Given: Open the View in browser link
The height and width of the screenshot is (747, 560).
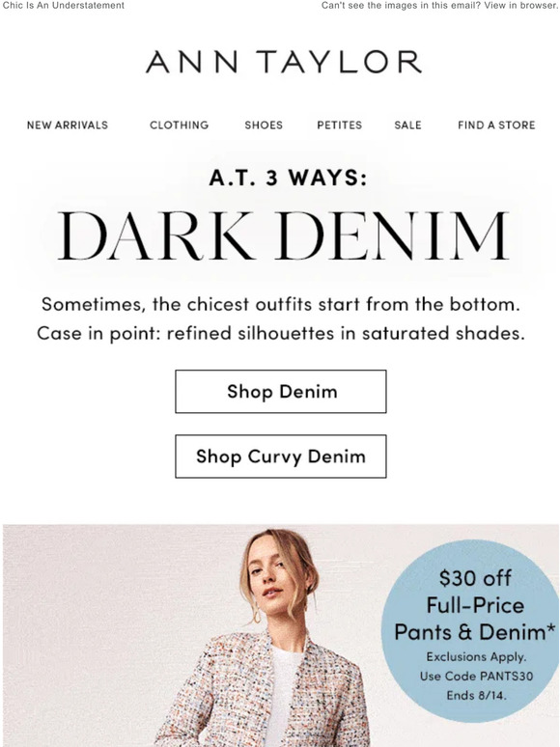Looking at the screenshot, I should (520, 6).
